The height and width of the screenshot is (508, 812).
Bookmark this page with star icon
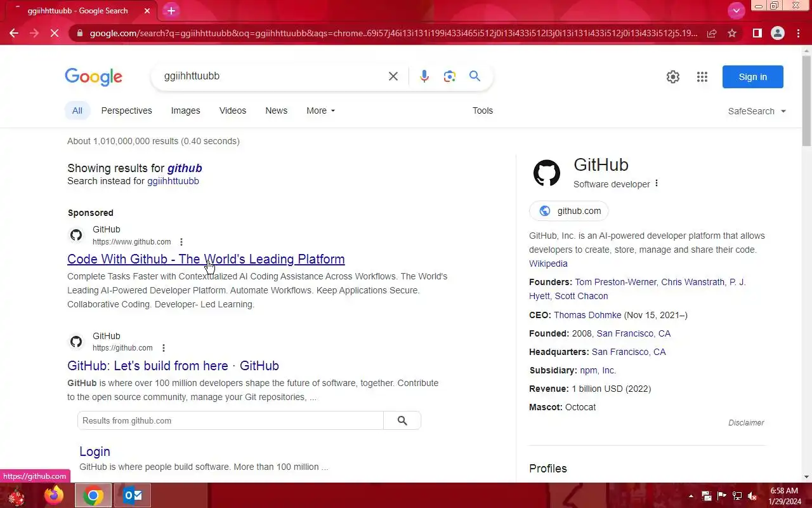[732, 33]
